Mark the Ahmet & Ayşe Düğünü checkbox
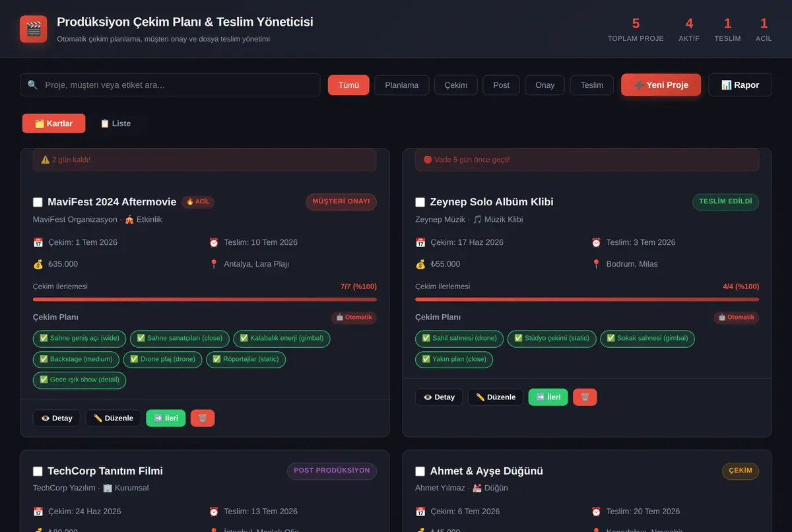Screen dimensions: 792x532 (420, 471)
